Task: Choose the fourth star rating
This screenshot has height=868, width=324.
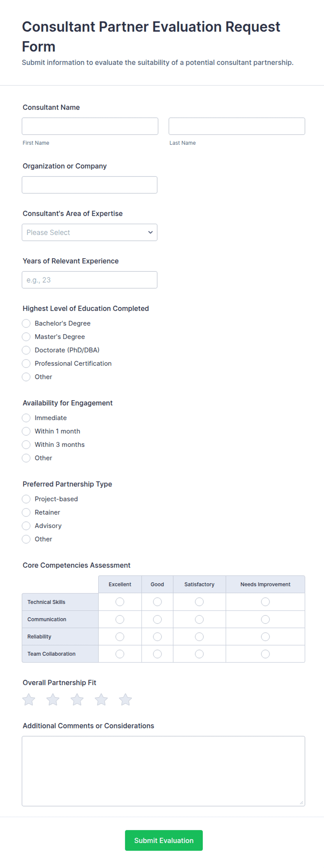Action: [x=101, y=700]
